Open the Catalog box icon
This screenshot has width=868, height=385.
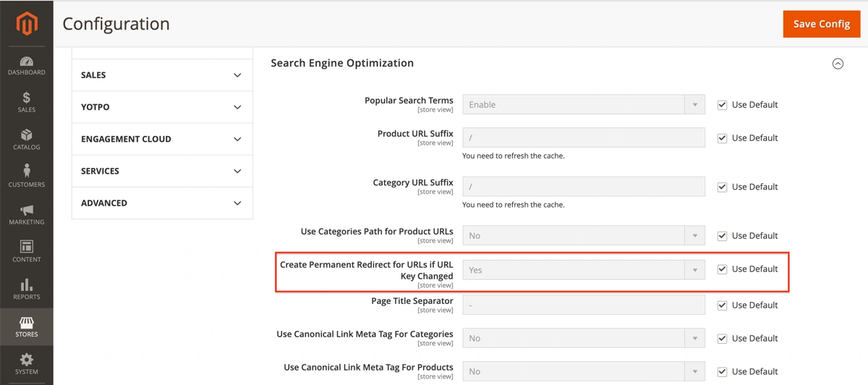(27, 135)
